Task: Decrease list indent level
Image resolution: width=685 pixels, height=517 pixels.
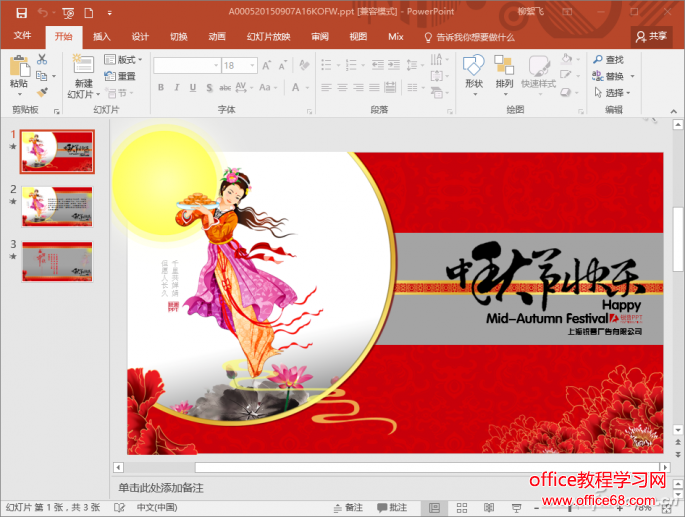Action: click(378, 65)
